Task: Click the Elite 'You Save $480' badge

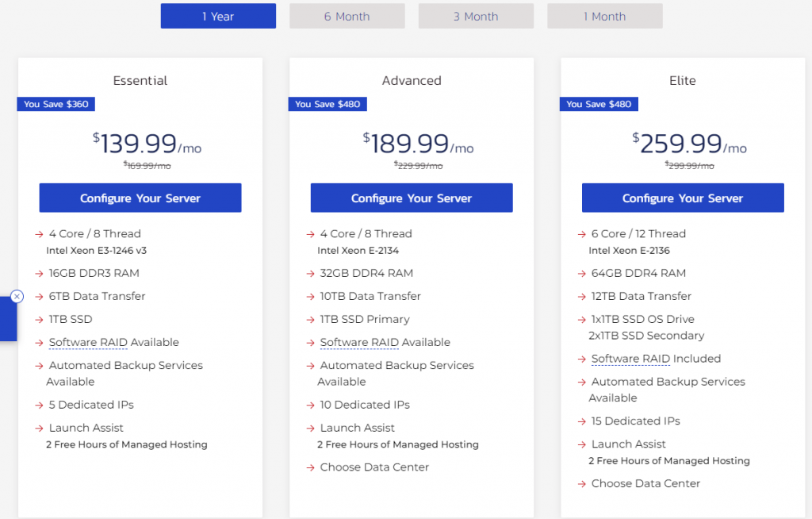Action: tap(599, 104)
